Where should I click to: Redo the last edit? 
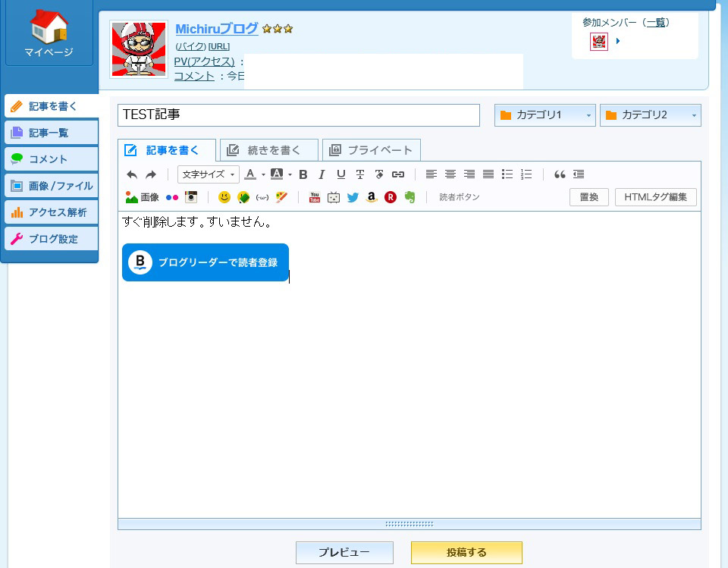click(x=151, y=174)
